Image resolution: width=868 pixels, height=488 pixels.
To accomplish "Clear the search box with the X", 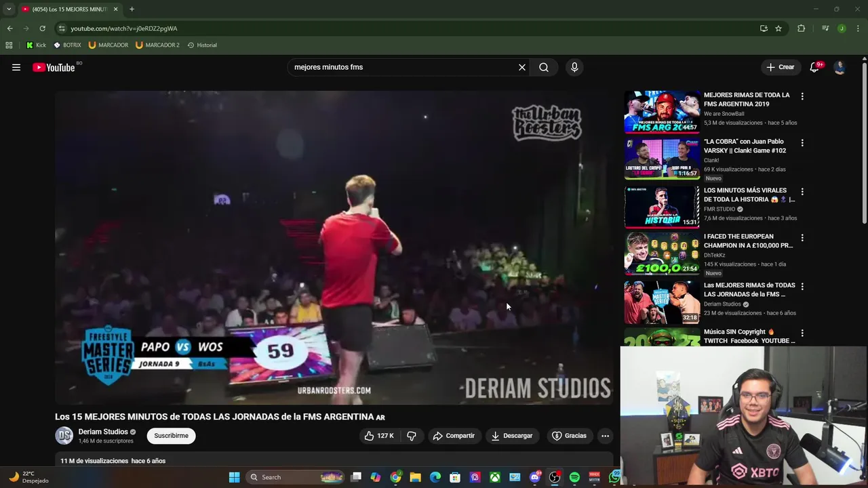I will [522, 67].
